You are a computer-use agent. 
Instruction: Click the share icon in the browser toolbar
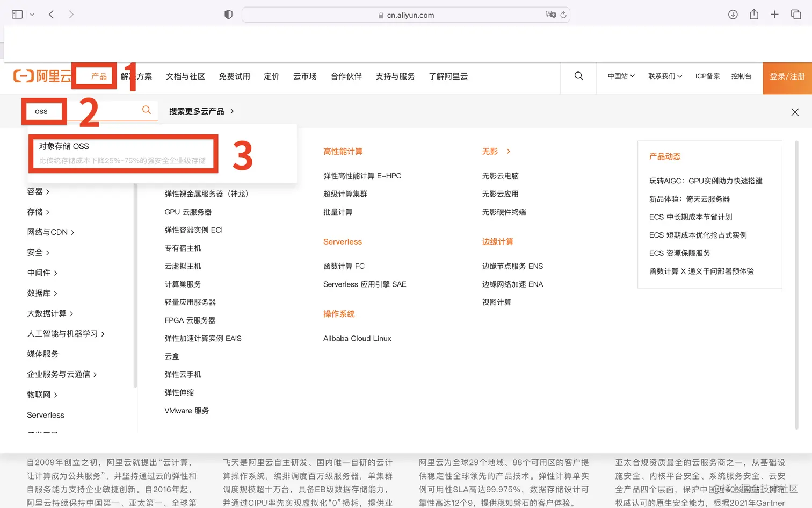coord(753,15)
